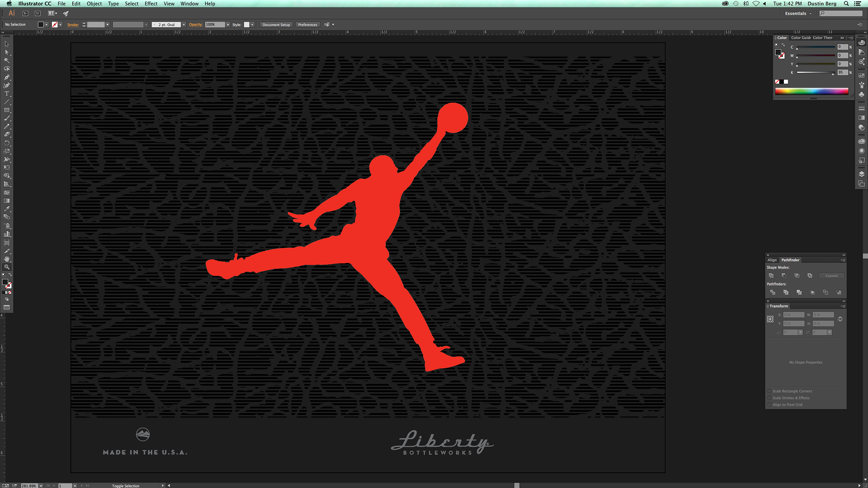This screenshot has height=488, width=868.
Task: Pick a color from the CMYK spectrum bar
Action: pyautogui.click(x=811, y=91)
